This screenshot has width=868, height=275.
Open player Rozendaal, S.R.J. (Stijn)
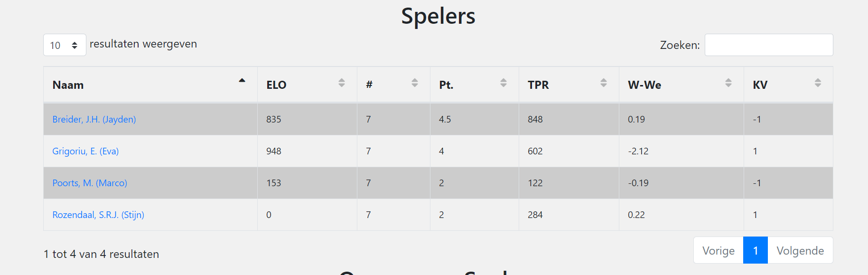click(x=98, y=215)
